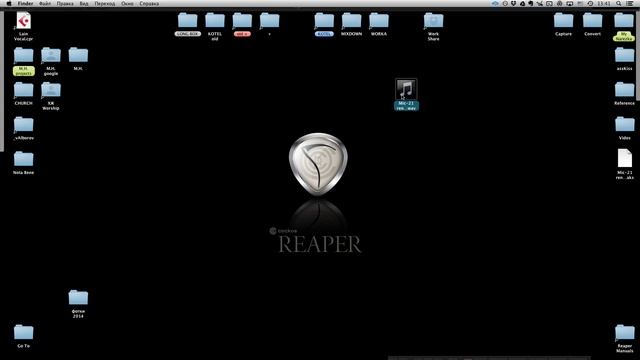Image resolution: width=640 pixels, height=360 pixels.
Task: Open the Video folder
Action: click(x=624, y=124)
